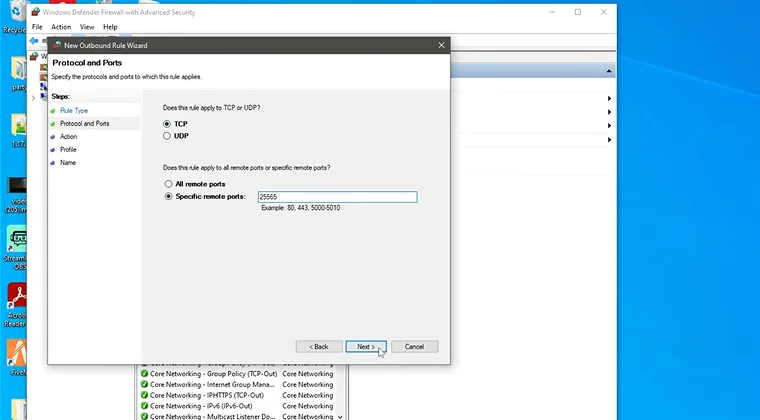Select the FiveM desktop shortcut
The height and width of the screenshot is (420, 760).
(16, 358)
